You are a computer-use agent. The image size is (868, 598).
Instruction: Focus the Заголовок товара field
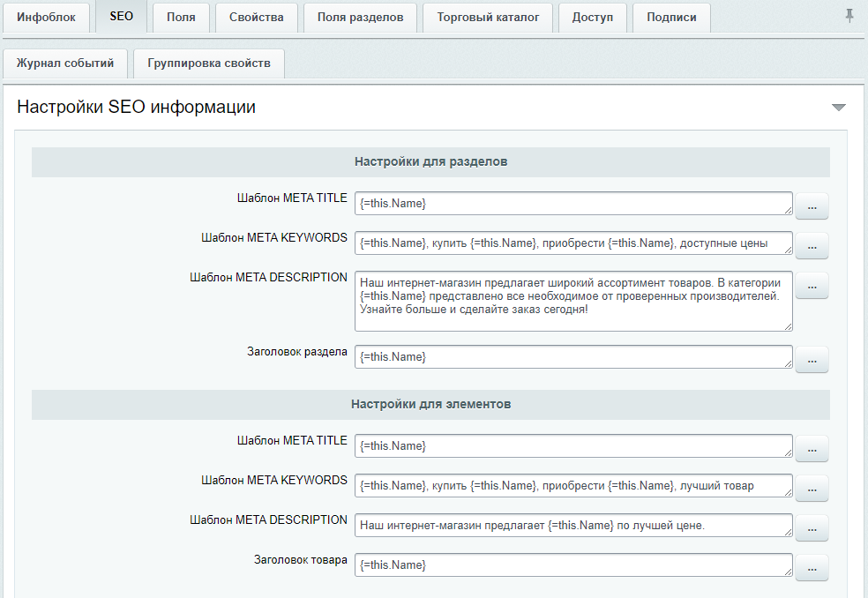(x=573, y=564)
